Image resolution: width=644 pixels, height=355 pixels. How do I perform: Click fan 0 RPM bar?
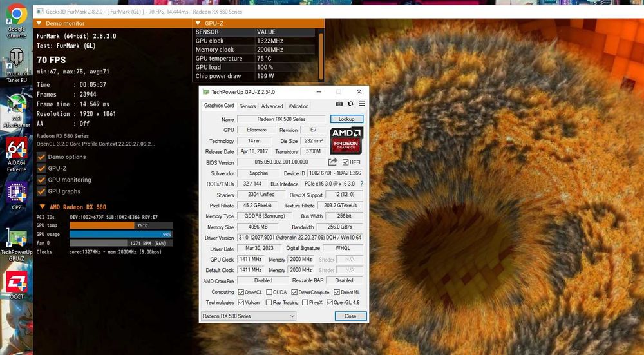tap(121, 243)
